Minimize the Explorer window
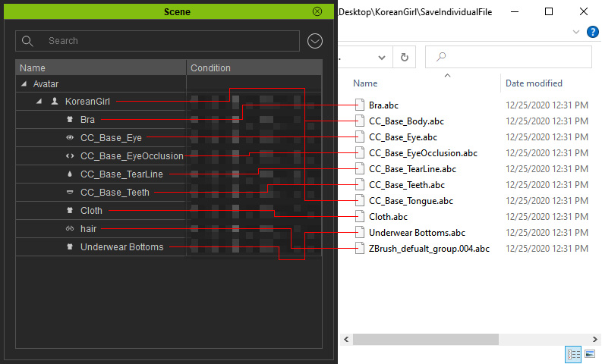602x364 pixels. coord(515,11)
